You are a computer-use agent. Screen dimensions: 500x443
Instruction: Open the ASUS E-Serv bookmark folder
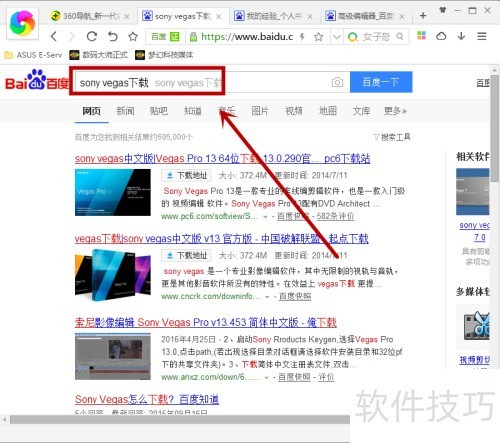33,55
